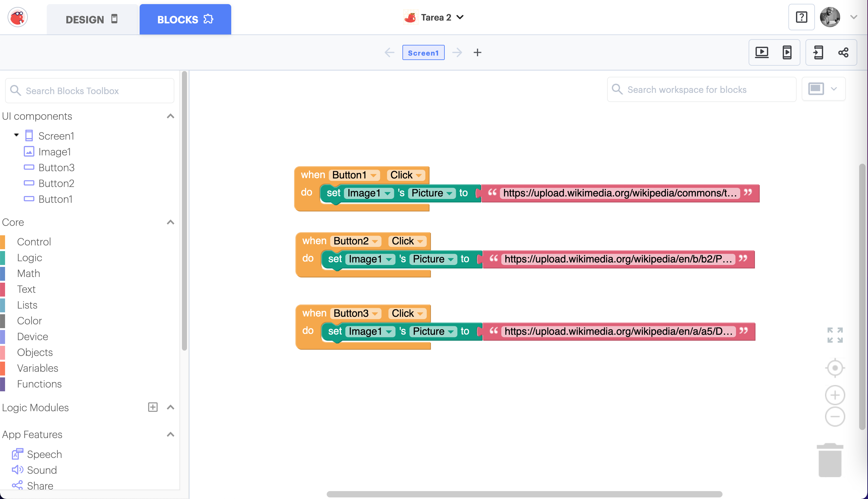Open the Variables block category

[37, 368]
